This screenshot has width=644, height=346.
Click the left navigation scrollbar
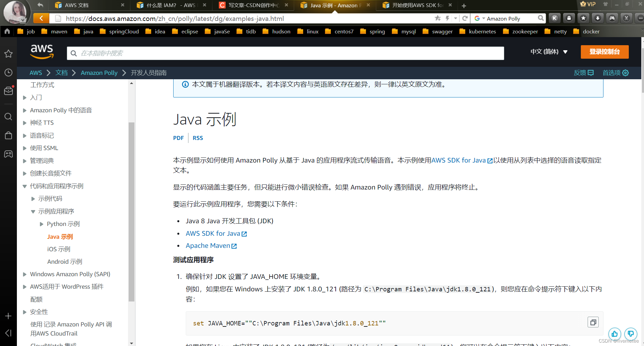[x=131, y=212]
